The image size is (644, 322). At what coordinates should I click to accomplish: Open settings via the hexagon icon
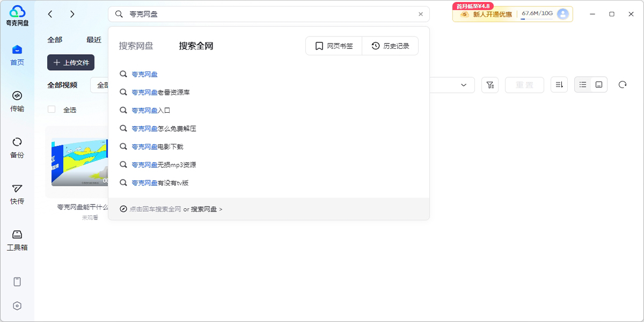[17, 306]
